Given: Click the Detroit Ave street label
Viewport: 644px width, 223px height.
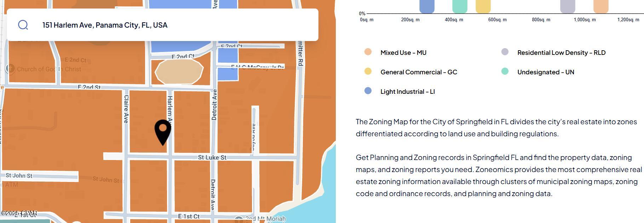Looking at the screenshot, I should (214, 105).
